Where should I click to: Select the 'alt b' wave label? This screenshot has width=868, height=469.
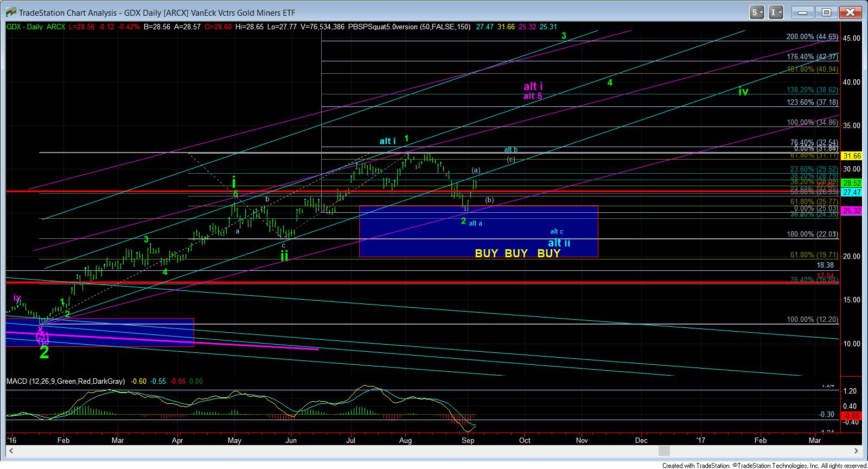click(x=510, y=149)
